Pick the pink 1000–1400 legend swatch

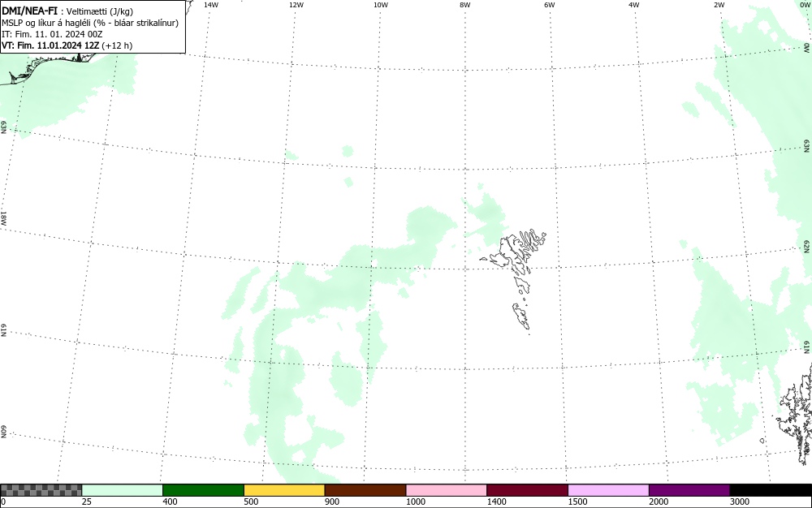[x=447, y=490]
